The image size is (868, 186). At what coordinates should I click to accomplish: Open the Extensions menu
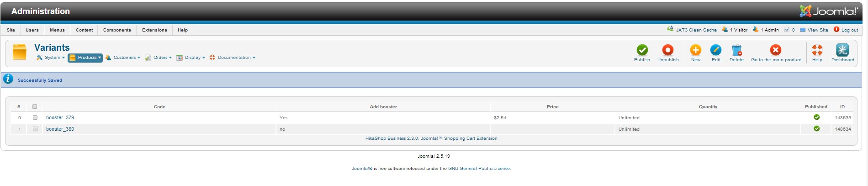click(154, 30)
